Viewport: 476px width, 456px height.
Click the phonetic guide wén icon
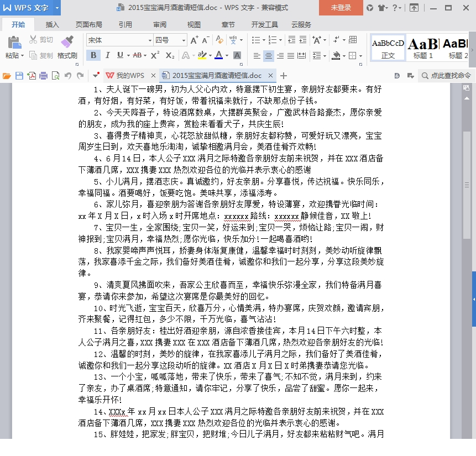(233, 40)
